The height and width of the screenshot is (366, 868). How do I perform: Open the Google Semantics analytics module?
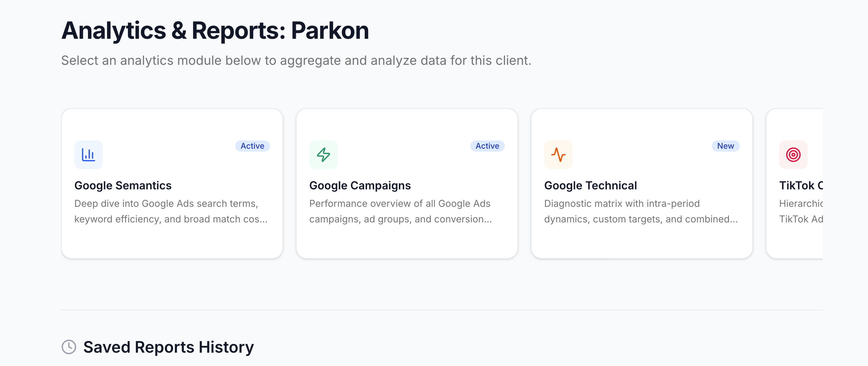tap(172, 183)
